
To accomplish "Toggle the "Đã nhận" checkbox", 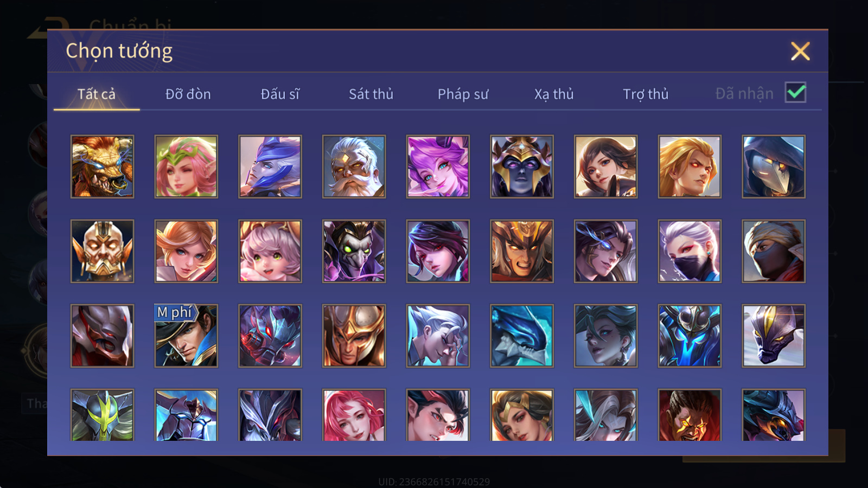I will point(795,93).
